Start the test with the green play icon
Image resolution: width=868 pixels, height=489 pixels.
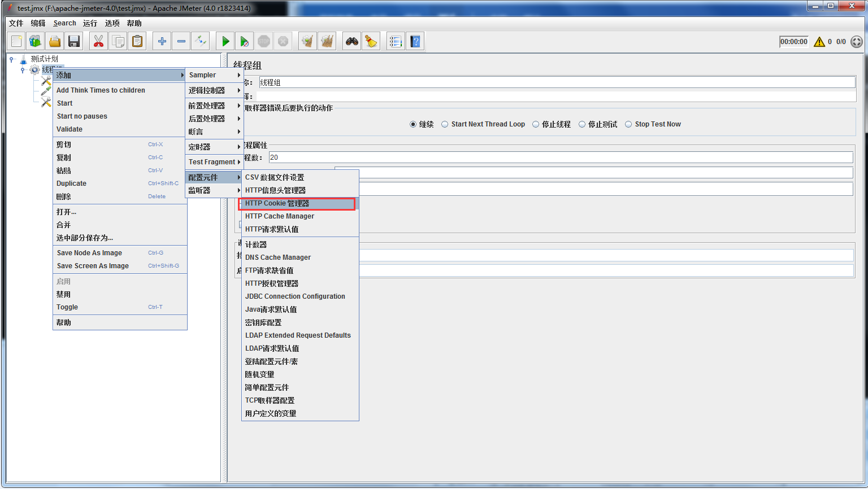pos(224,41)
